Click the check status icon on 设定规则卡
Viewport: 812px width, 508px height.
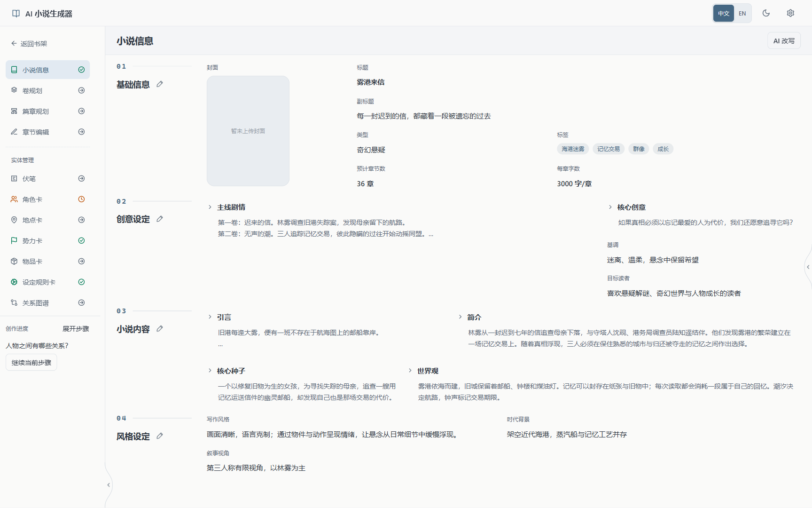[x=81, y=282]
